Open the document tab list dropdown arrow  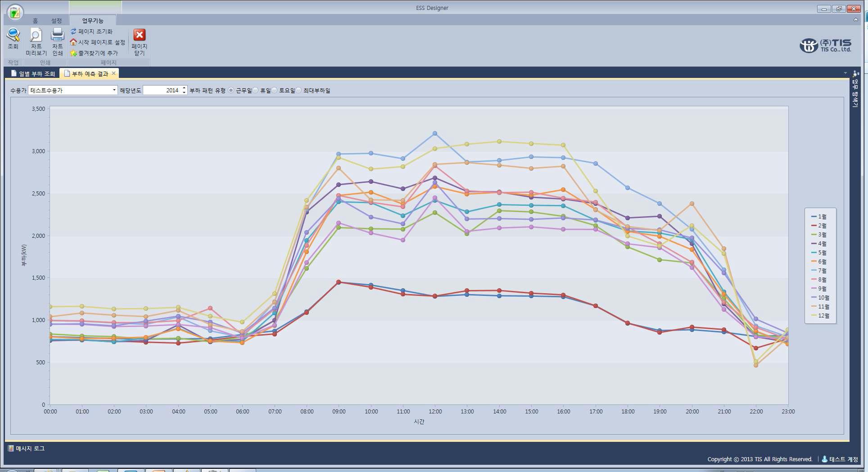click(845, 73)
